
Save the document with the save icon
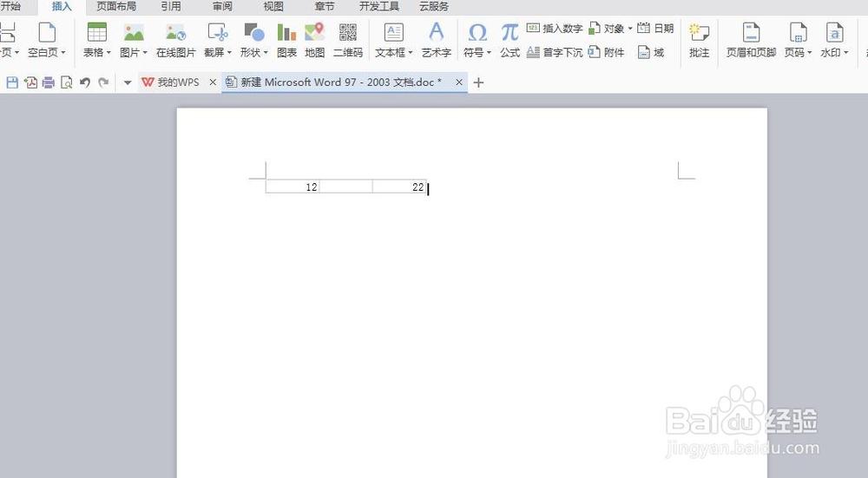pyautogui.click(x=12, y=82)
